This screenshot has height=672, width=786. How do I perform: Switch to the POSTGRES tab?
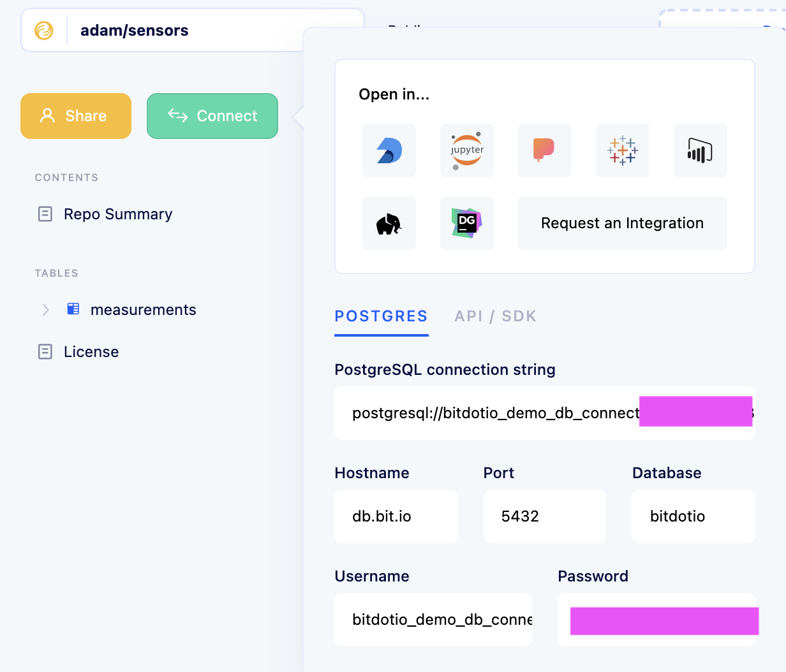[x=382, y=316]
